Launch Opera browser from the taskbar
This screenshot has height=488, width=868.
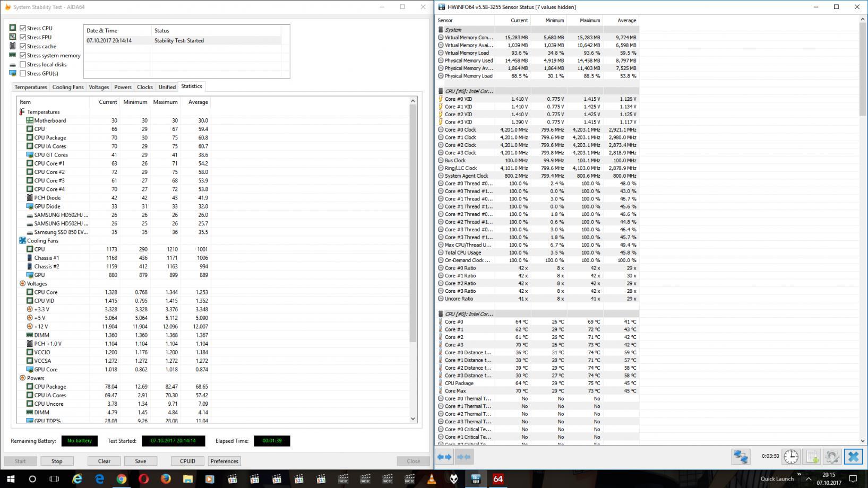coord(144,479)
